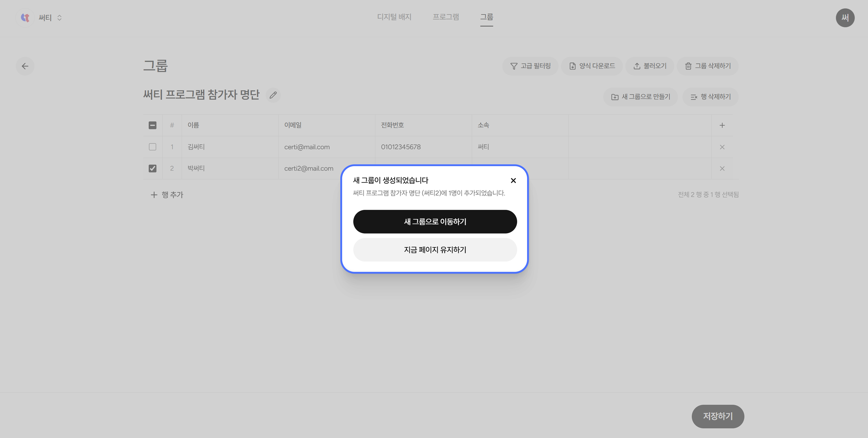The width and height of the screenshot is (868, 438).
Task: Open the 써 user avatar menu
Action: click(x=845, y=18)
